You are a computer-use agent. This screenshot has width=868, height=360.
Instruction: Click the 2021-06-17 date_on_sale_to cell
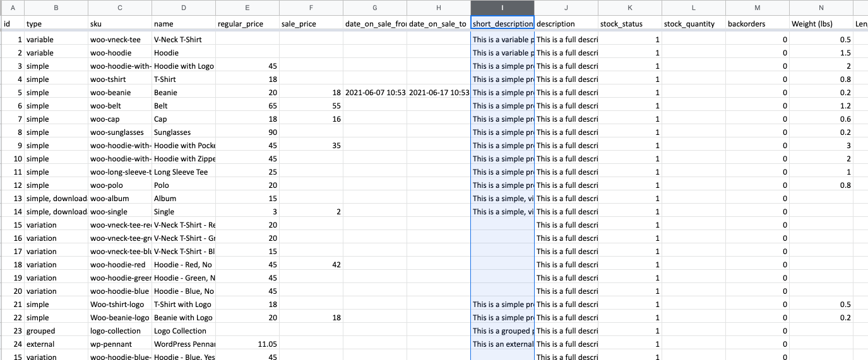pos(439,93)
